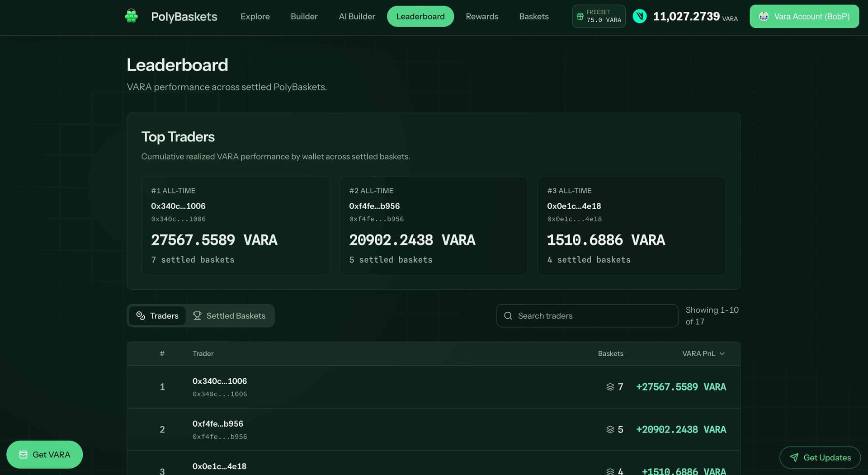Click the Vara Account avatar icon
868x475 pixels.
pyautogui.click(x=764, y=16)
